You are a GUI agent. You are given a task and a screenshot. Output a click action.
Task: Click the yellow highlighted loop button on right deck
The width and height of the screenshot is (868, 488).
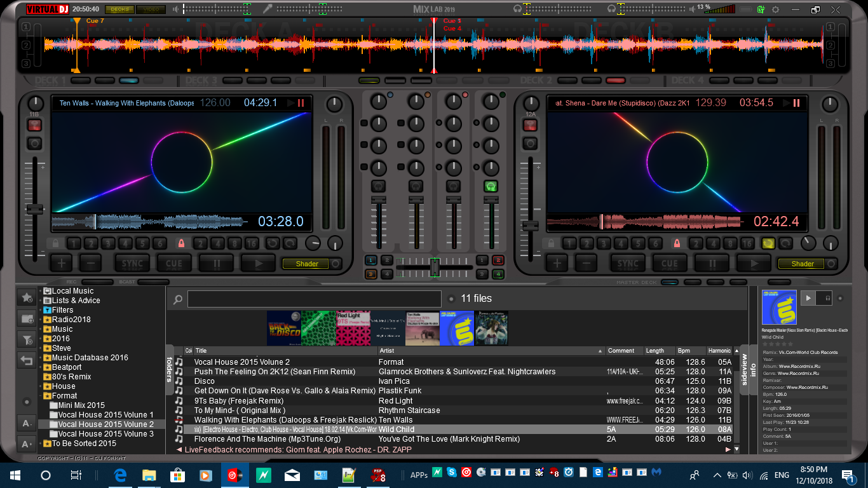(768, 243)
